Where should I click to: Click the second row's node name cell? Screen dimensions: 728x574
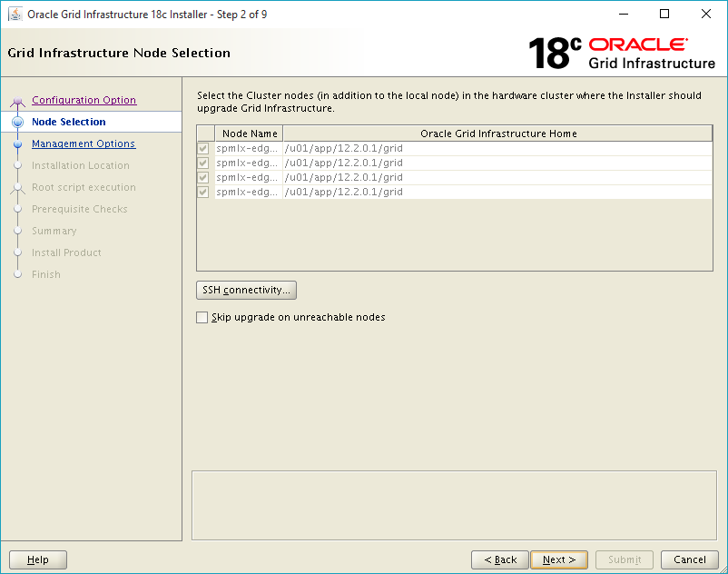coord(247,163)
